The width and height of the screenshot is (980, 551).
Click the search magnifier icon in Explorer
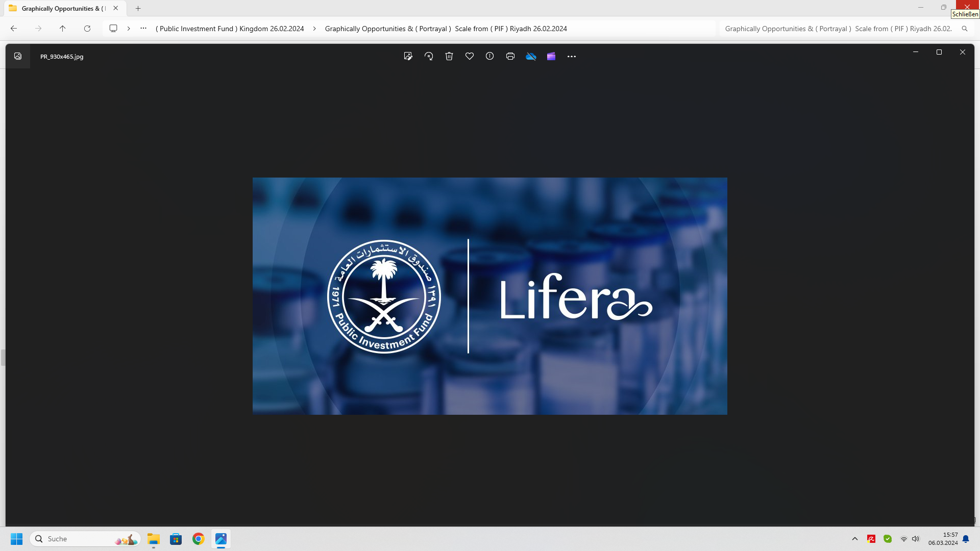coord(965,29)
